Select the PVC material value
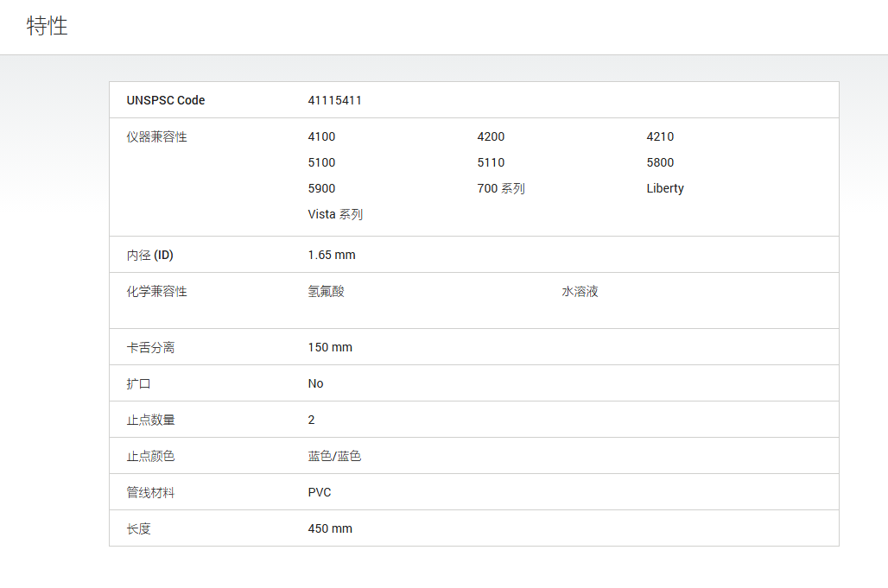The width and height of the screenshot is (888, 588). (320, 492)
